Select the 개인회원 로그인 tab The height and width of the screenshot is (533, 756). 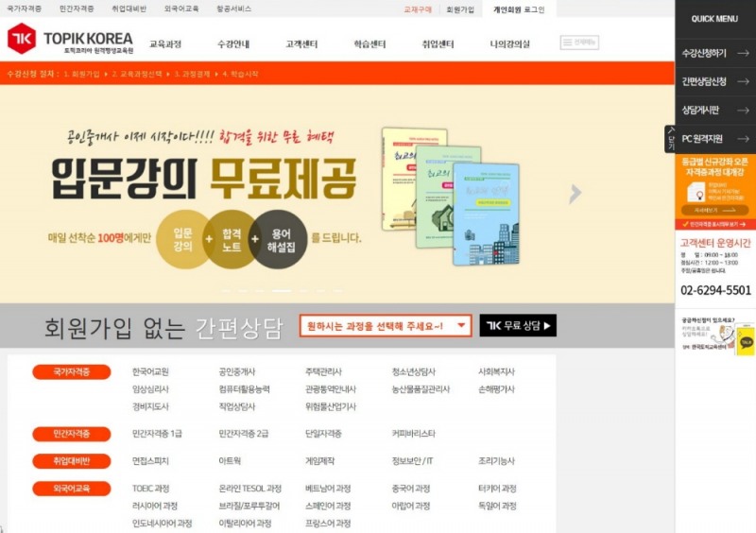[x=519, y=9]
